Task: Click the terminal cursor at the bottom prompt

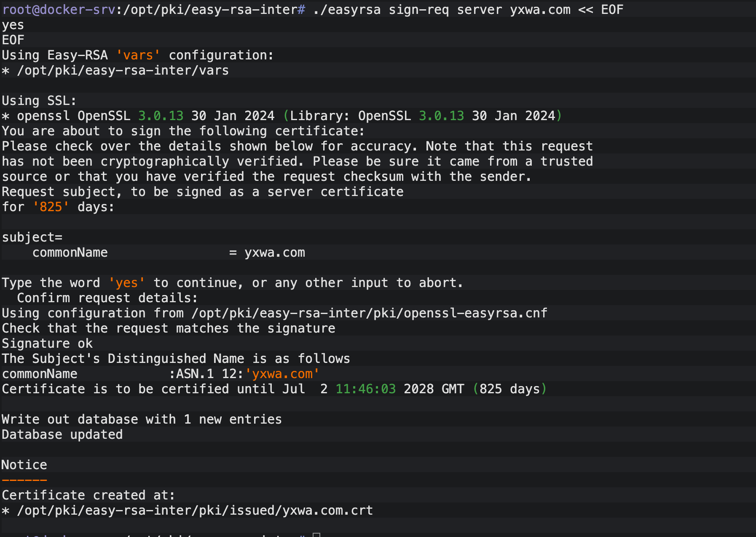Action: 316,534
